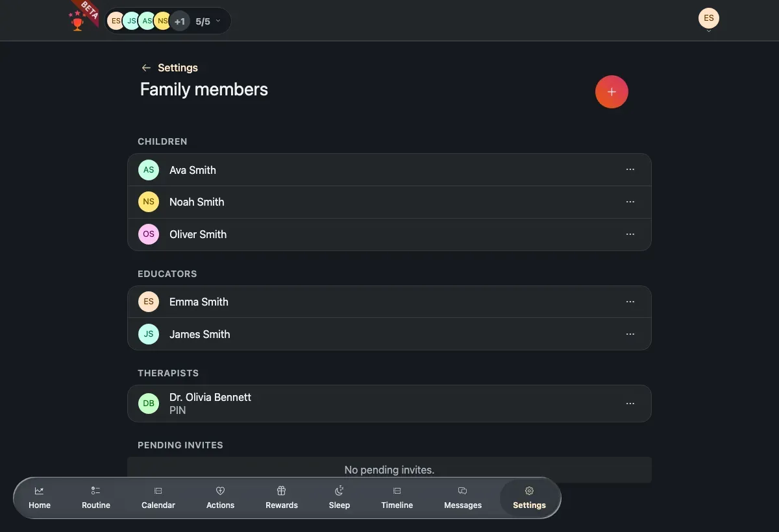
Task: Click the +1 more members badge
Action: point(180,21)
